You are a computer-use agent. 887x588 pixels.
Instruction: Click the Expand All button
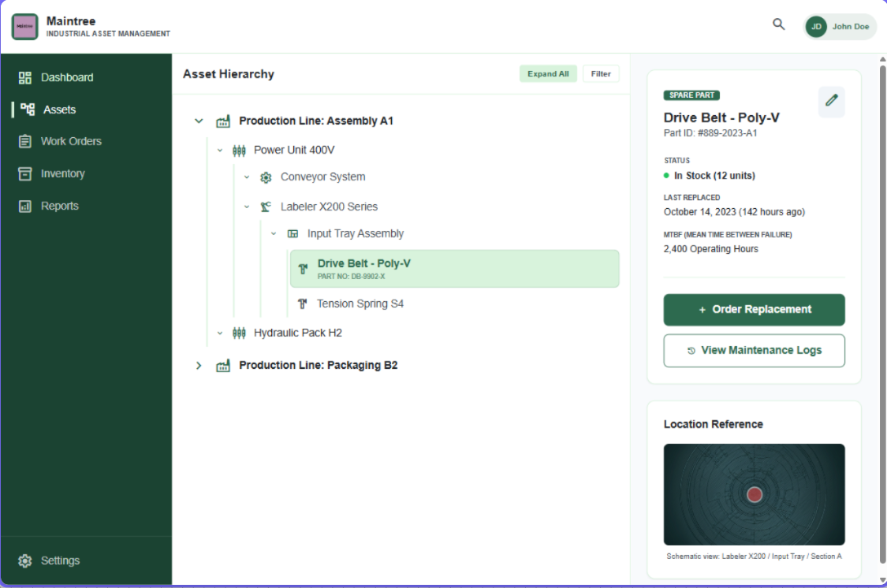tap(548, 73)
